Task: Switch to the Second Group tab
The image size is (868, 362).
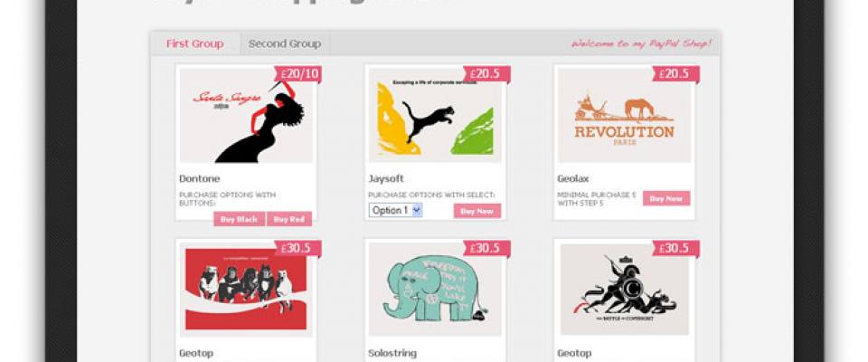Action: (x=285, y=43)
